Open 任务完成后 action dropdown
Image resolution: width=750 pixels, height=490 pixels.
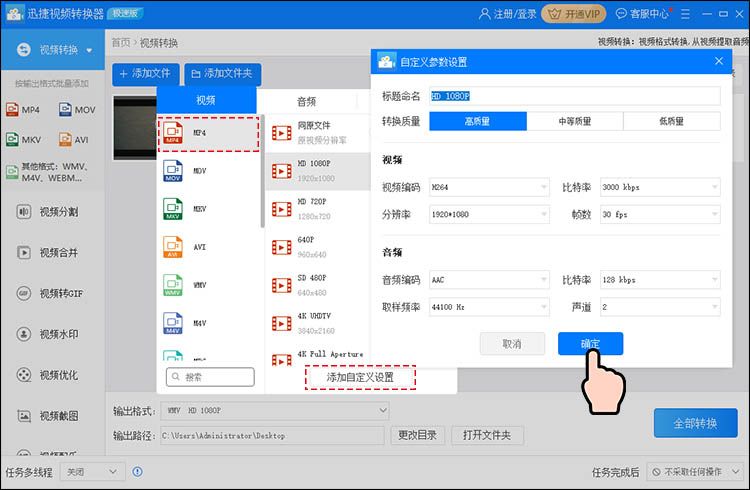click(695, 472)
